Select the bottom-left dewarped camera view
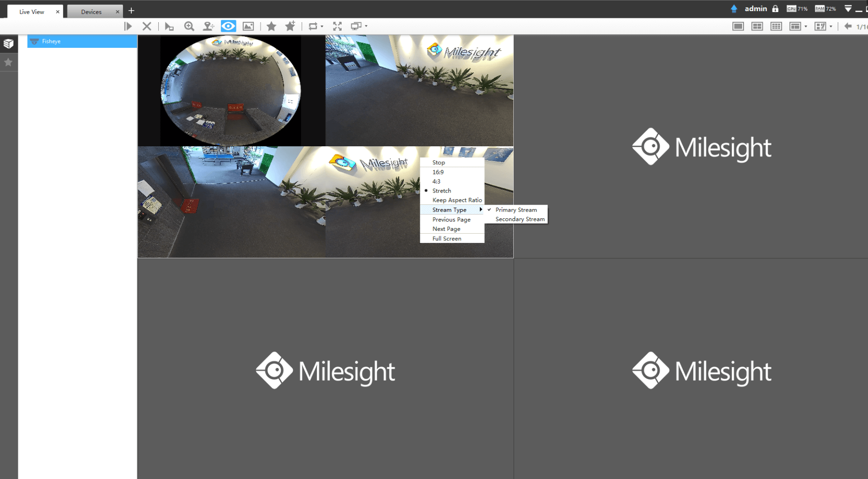The image size is (868, 479). click(x=232, y=202)
